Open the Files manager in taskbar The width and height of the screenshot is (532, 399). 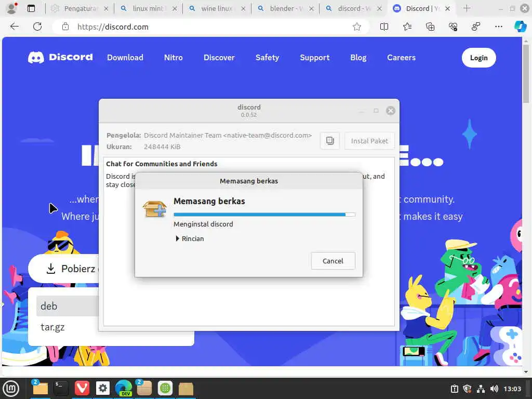40,389
